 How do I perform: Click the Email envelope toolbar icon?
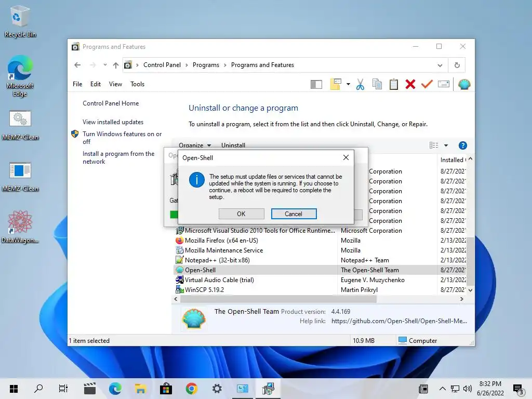coord(444,84)
